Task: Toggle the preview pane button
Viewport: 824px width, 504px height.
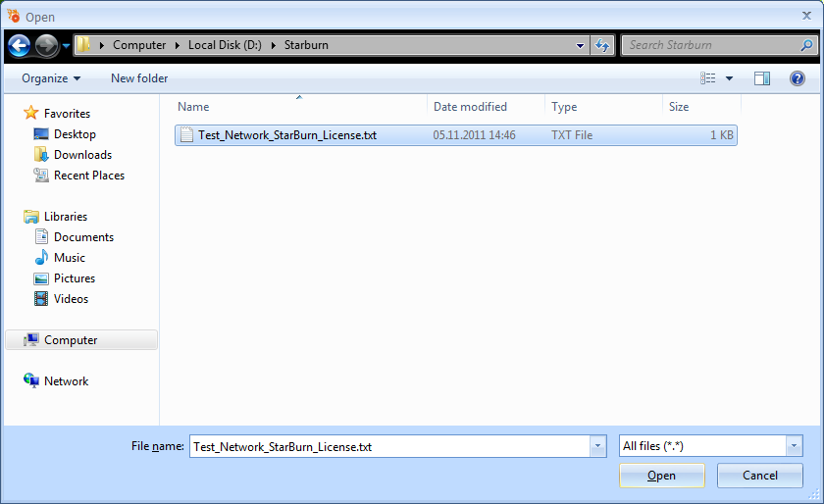Action: [x=762, y=78]
